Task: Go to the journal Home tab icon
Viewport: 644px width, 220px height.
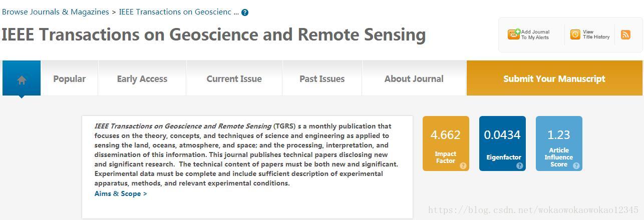Action: [22, 79]
